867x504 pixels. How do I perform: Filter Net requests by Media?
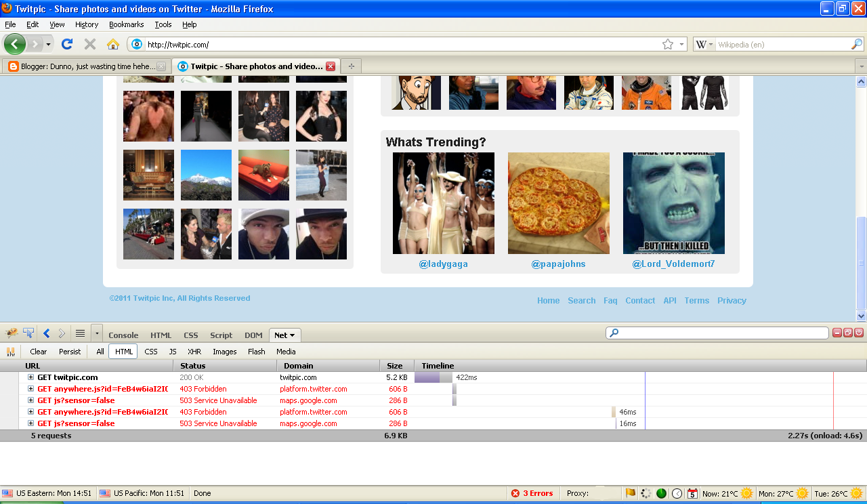(x=286, y=352)
